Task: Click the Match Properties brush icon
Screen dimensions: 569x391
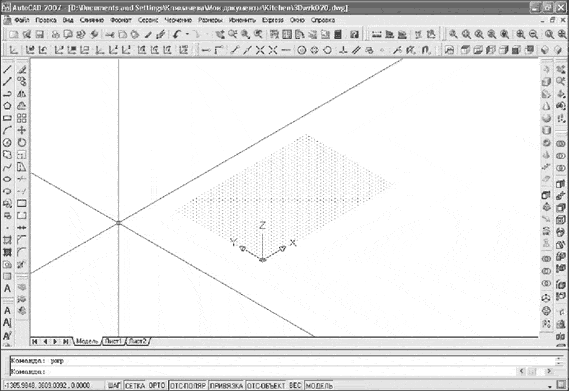Action: (148, 34)
